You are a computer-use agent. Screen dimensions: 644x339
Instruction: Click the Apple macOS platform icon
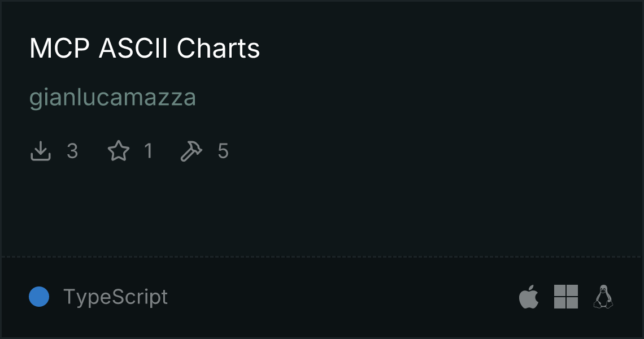[529, 297]
